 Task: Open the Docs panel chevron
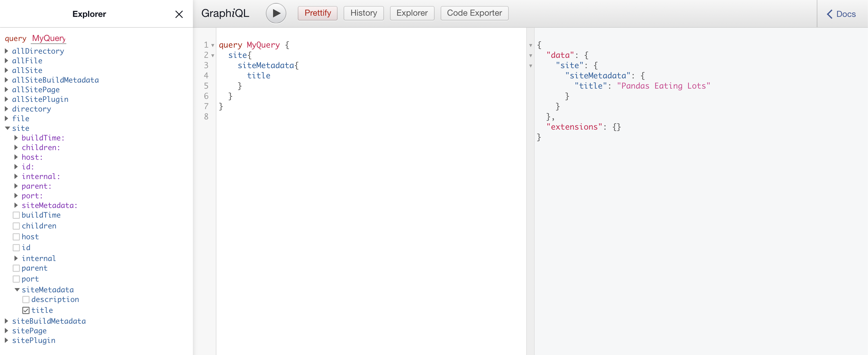pyautogui.click(x=829, y=14)
